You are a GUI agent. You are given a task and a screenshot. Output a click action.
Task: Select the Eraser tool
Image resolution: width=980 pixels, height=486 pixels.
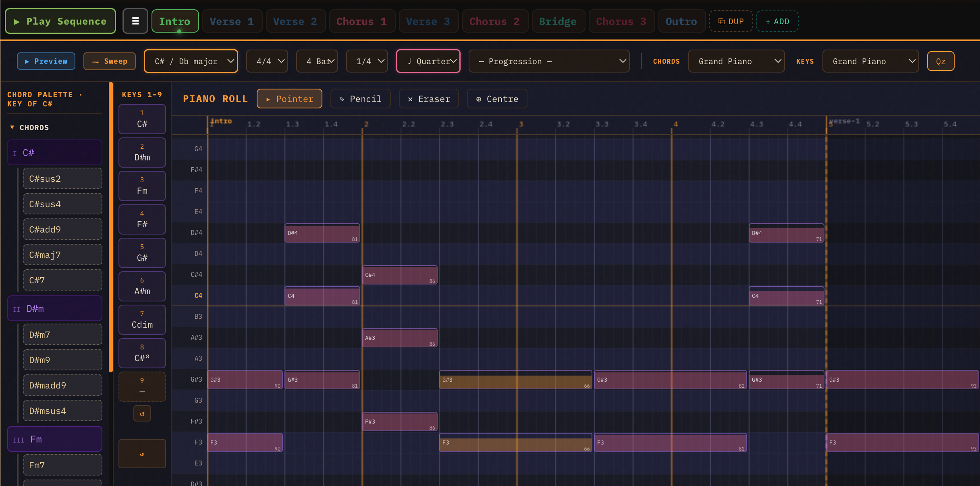pos(429,99)
